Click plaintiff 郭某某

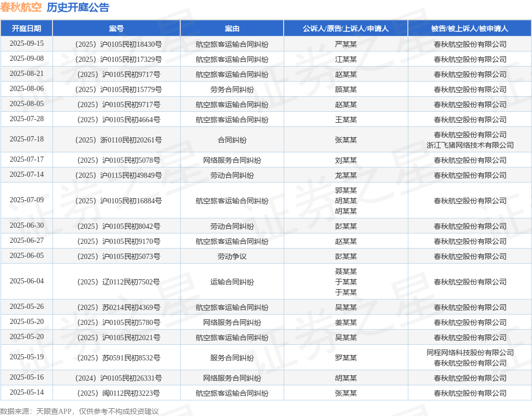[x=345, y=190]
